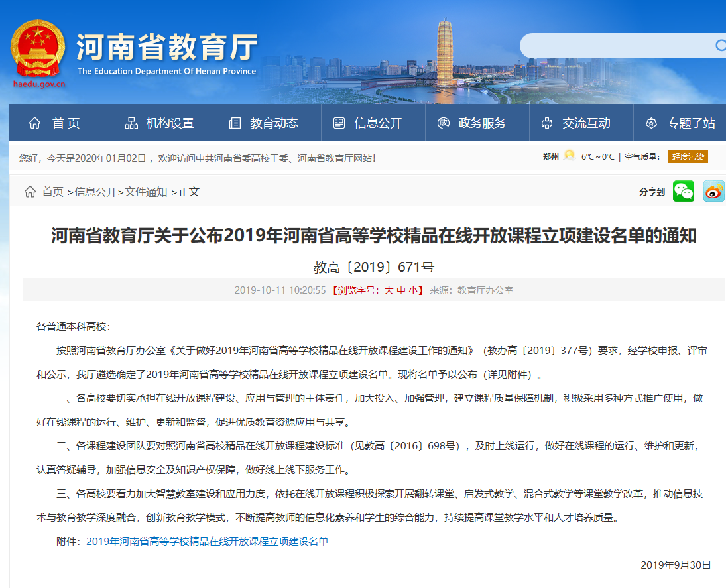Image resolution: width=726 pixels, height=588 pixels.
Task: Click the WeChat share icon
Action: 684,192
